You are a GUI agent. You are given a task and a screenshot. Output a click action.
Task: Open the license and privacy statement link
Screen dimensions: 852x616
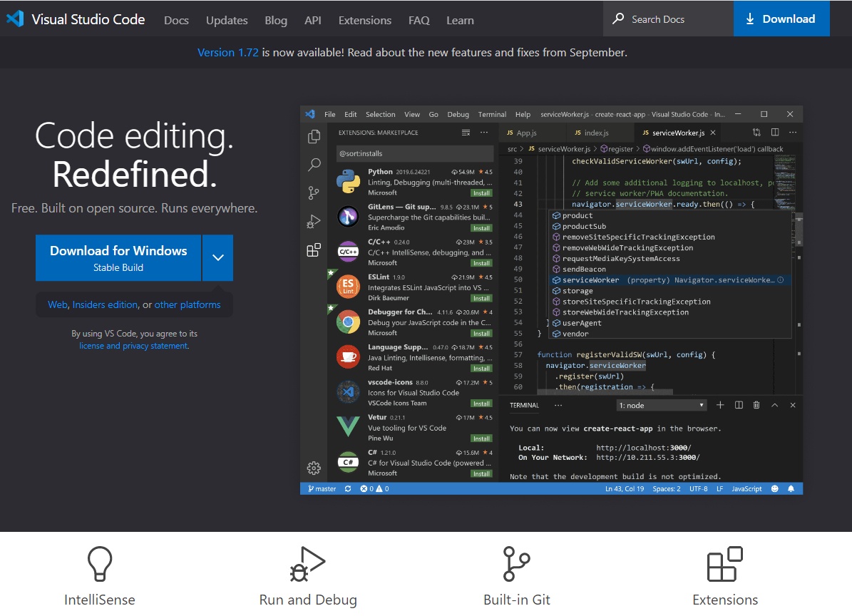click(133, 346)
